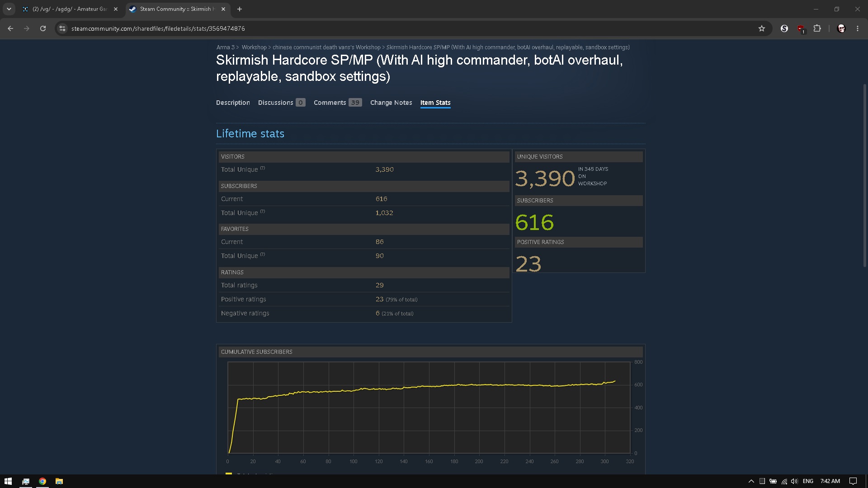Open the Comments tab
868x488 pixels.
338,103
